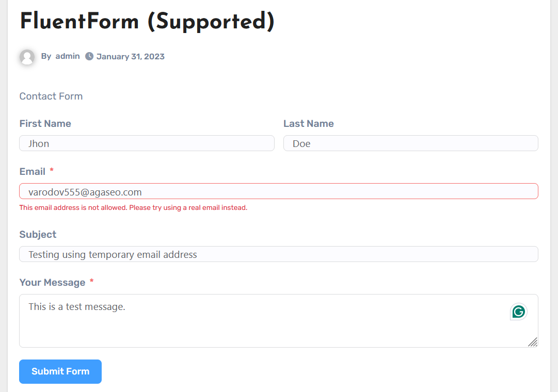
Task: Select the Subject input field
Action: tap(279, 254)
